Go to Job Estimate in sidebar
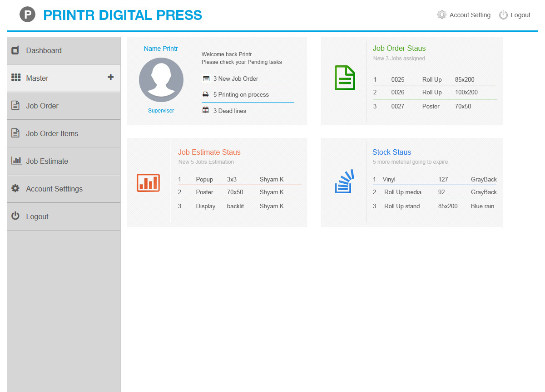 (x=47, y=161)
